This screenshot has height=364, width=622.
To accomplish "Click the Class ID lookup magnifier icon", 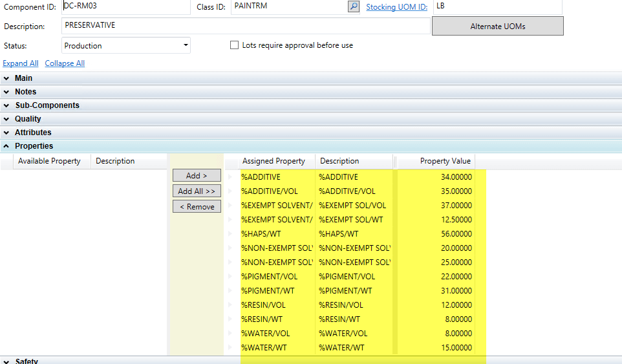I will point(353,6).
